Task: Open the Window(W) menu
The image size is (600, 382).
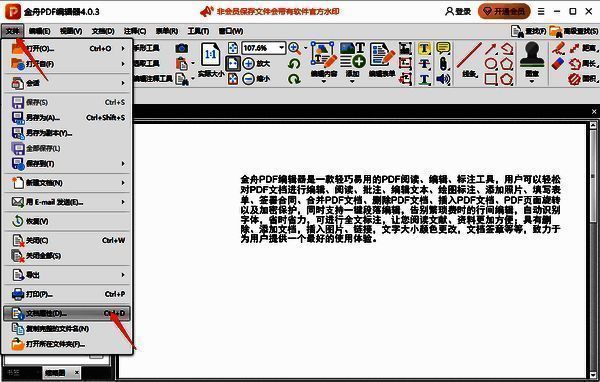Action: pos(231,31)
